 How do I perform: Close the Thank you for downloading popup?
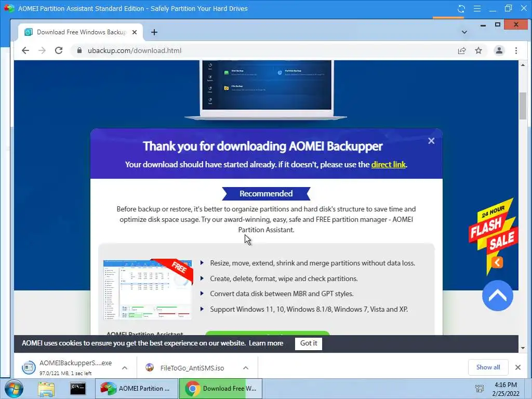431,141
